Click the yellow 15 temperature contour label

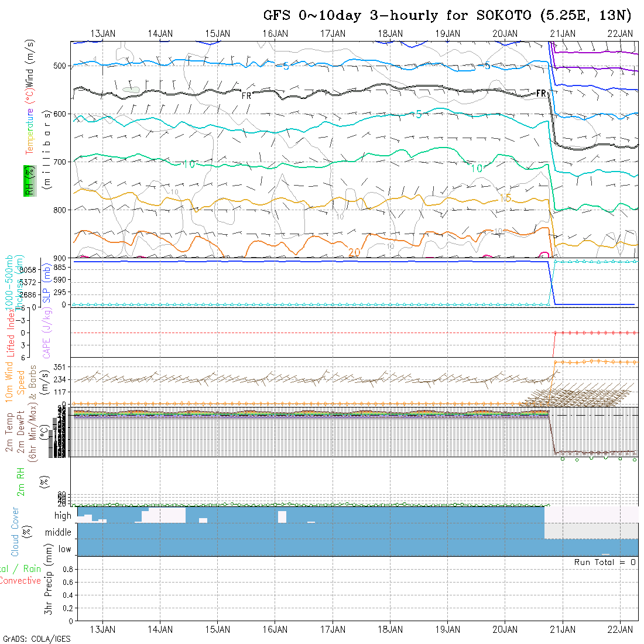pyautogui.click(x=506, y=198)
